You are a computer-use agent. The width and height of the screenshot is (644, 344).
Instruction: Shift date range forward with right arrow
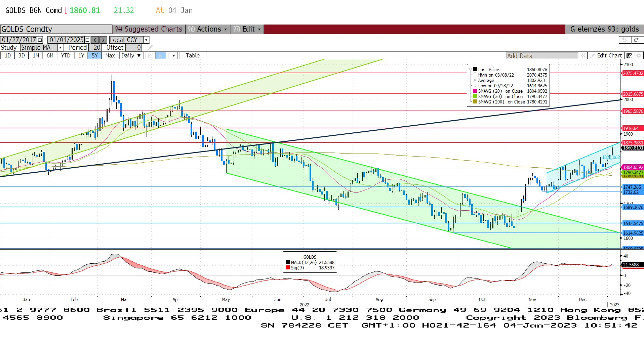104,40
